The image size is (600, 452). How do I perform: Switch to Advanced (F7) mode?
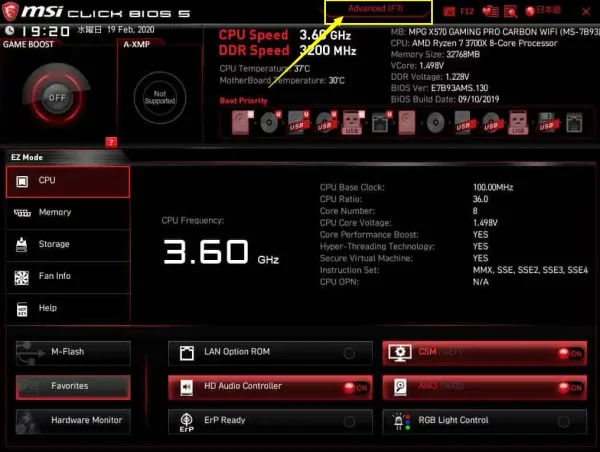pyautogui.click(x=378, y=11)
